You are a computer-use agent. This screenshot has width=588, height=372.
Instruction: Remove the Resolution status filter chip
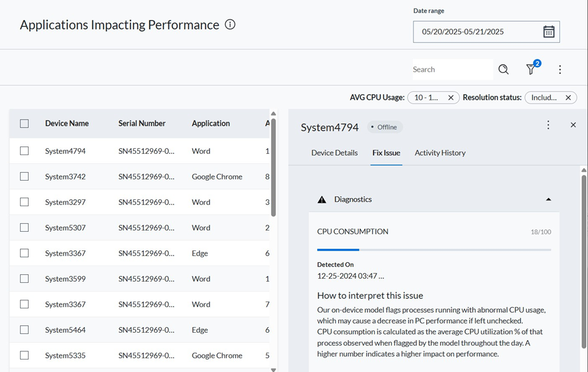[568, 98]
